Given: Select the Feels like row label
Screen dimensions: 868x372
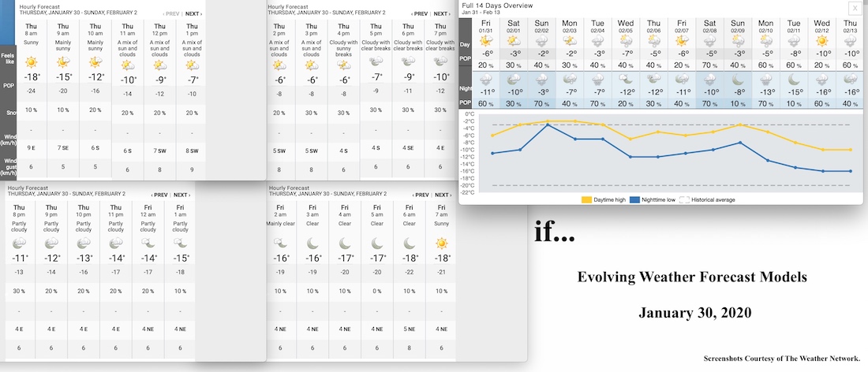Looking at the screenshot, I should pyautogui.click(x=9, y=57).
